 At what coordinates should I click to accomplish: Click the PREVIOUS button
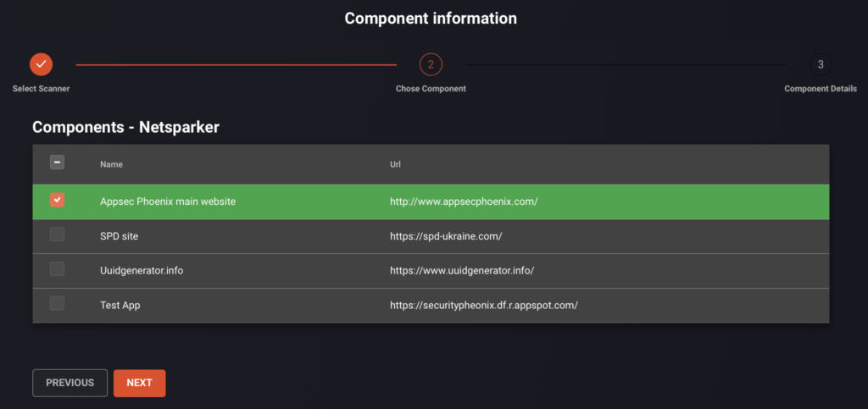click(x=70, y=383)
